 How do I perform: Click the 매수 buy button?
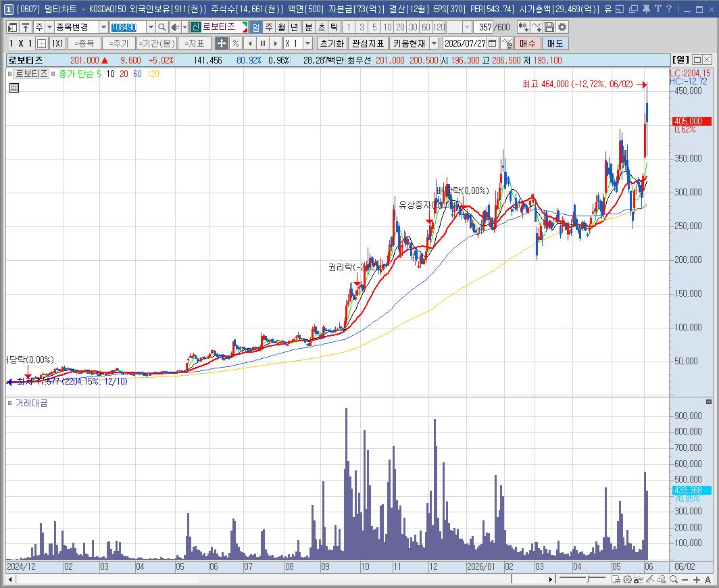527,43
